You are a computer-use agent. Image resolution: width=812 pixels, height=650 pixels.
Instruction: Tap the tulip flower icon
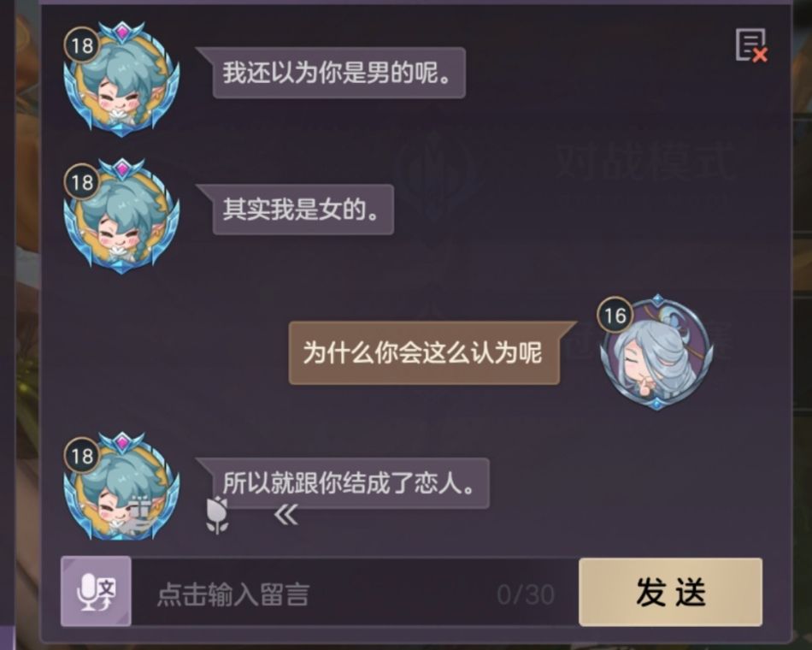click(x=217, y=515)
